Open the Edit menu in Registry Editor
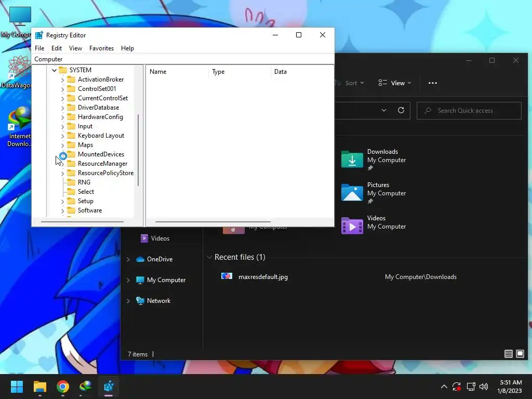Image resolution: width=532 pixels, height=399 pixels. 56,48
